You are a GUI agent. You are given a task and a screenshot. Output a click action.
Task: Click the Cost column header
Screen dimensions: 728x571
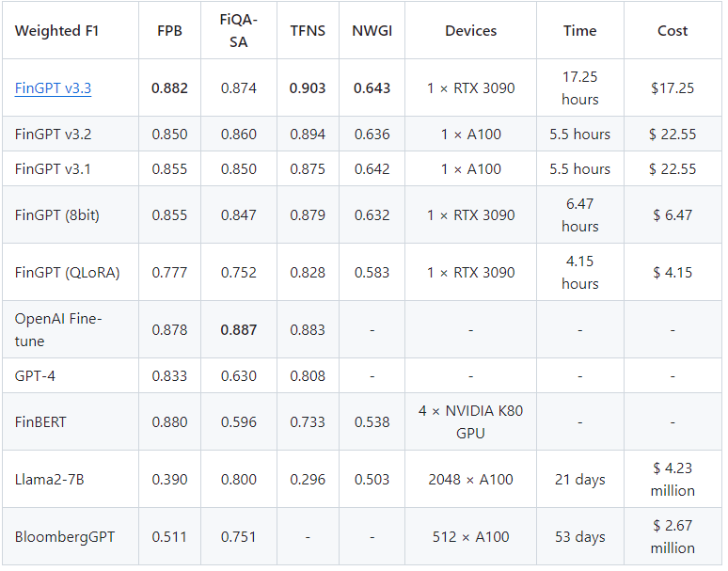point(673,31)
